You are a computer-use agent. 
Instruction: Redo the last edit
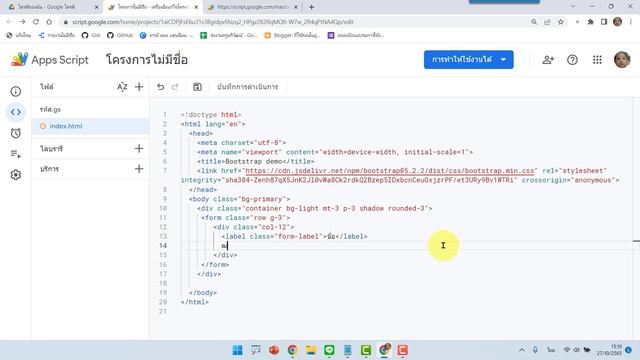tap(175, 87)
